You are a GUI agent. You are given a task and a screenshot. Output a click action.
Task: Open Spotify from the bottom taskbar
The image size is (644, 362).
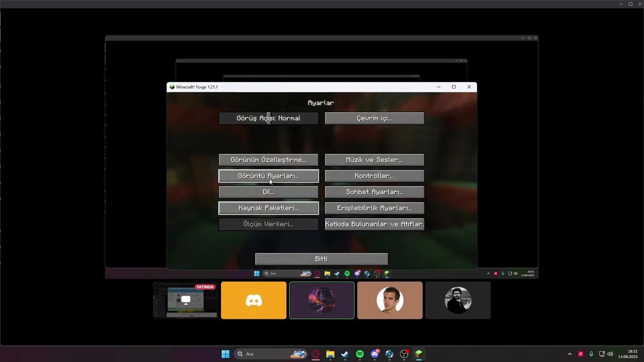click(360, 354)
